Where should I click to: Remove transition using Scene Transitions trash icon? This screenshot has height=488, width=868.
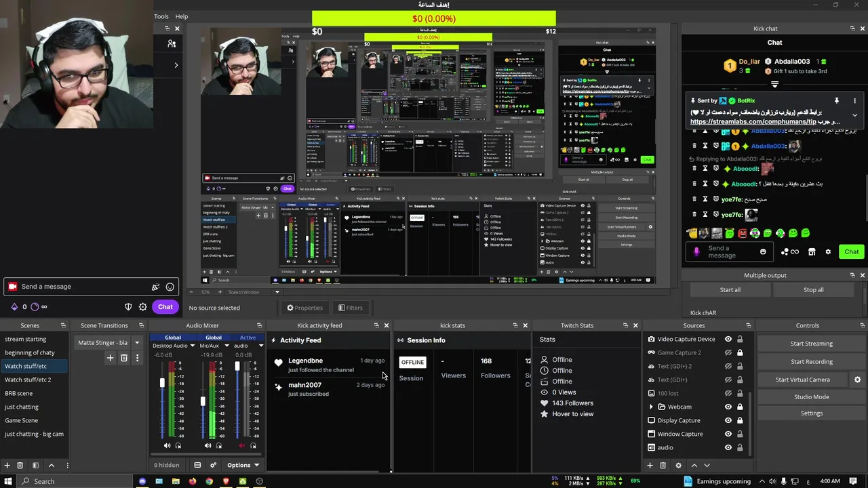(124, 358)
